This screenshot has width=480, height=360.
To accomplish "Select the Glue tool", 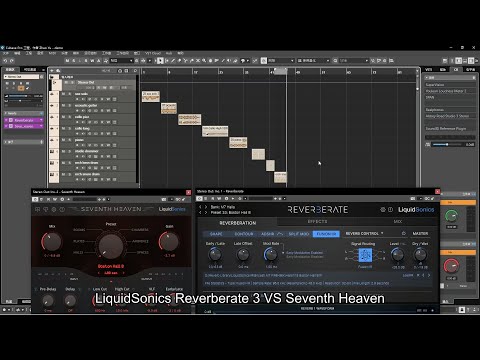I will point(192,61).
